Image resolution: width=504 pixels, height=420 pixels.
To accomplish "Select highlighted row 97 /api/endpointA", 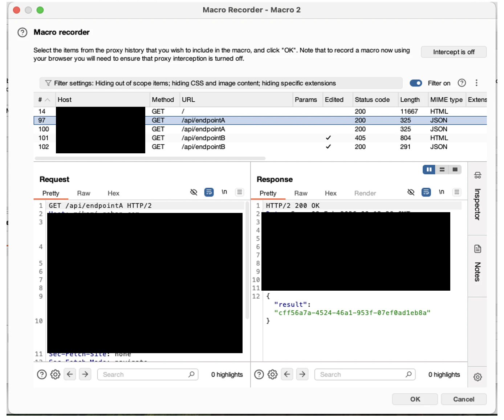I will tap(260, 120).
